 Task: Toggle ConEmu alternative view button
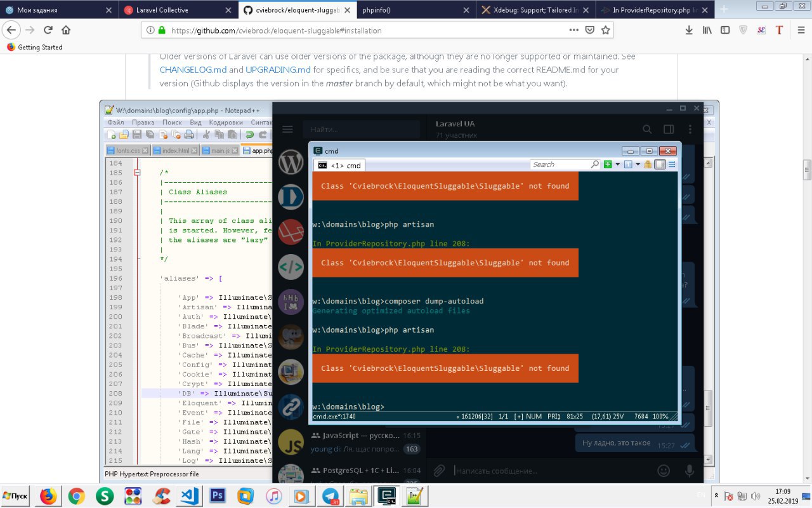tap(660, 164)
